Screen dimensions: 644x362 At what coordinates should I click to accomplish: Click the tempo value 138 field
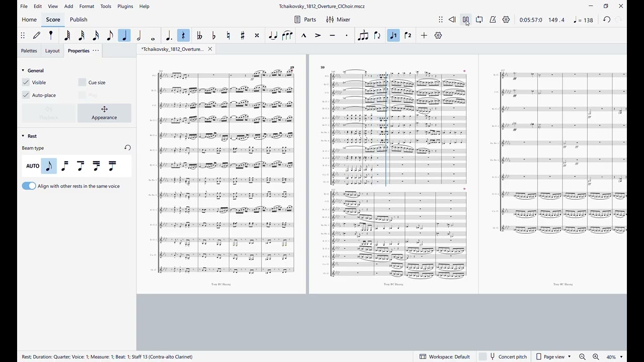click(x=584, y=20)
